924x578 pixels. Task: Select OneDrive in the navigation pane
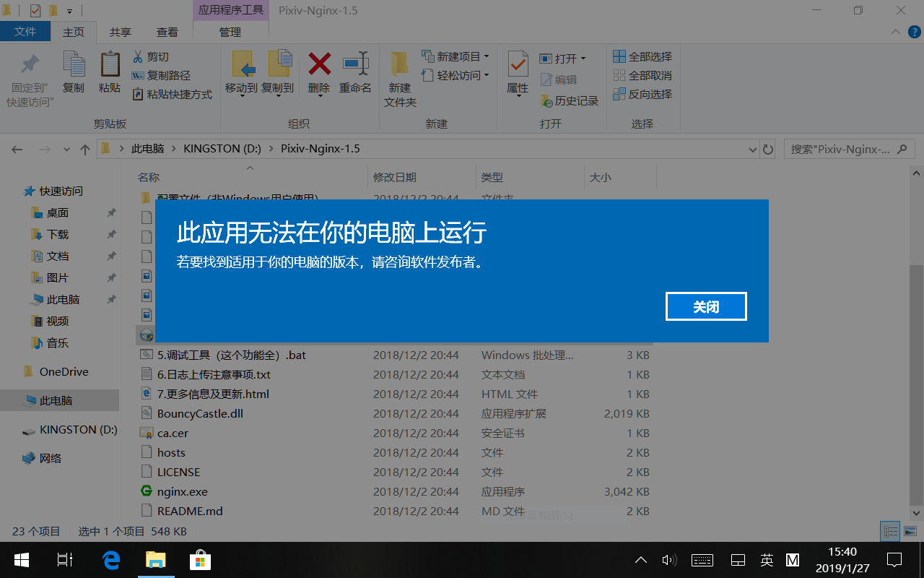click(x=64, y=372)
